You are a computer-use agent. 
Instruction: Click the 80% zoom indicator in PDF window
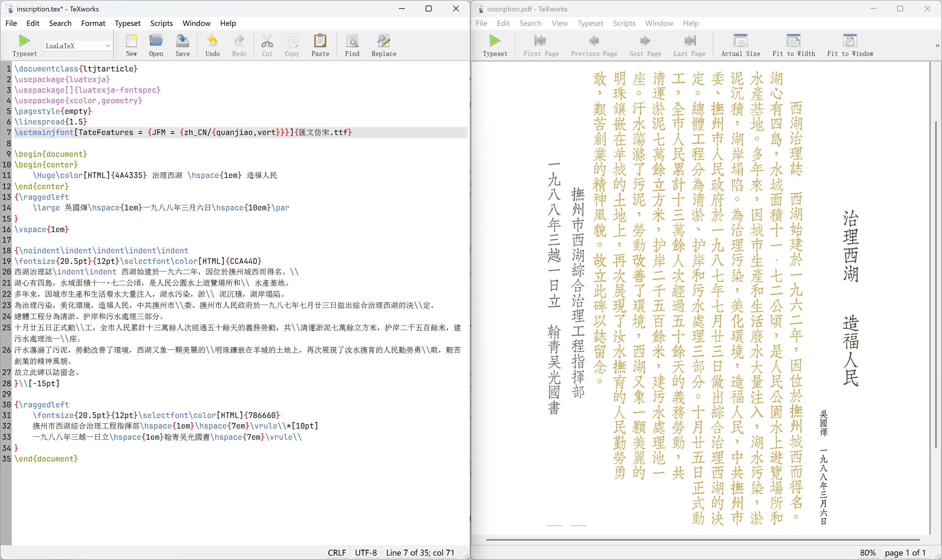point(868,553)
